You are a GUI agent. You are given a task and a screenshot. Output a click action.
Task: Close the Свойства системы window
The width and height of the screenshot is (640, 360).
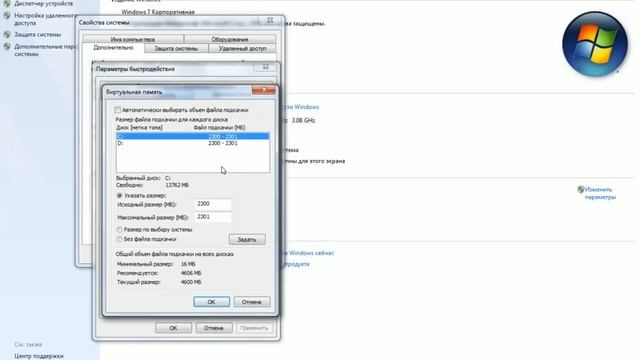point(270,20)
